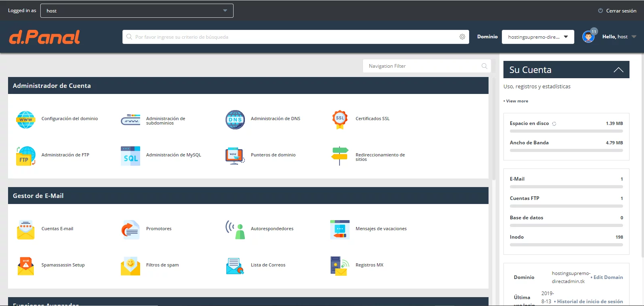Open the user avatar with notification badge

[x=588, y=37]
